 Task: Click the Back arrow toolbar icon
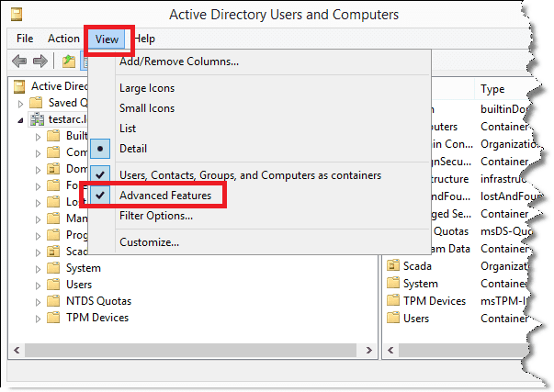tap(18, 62)
